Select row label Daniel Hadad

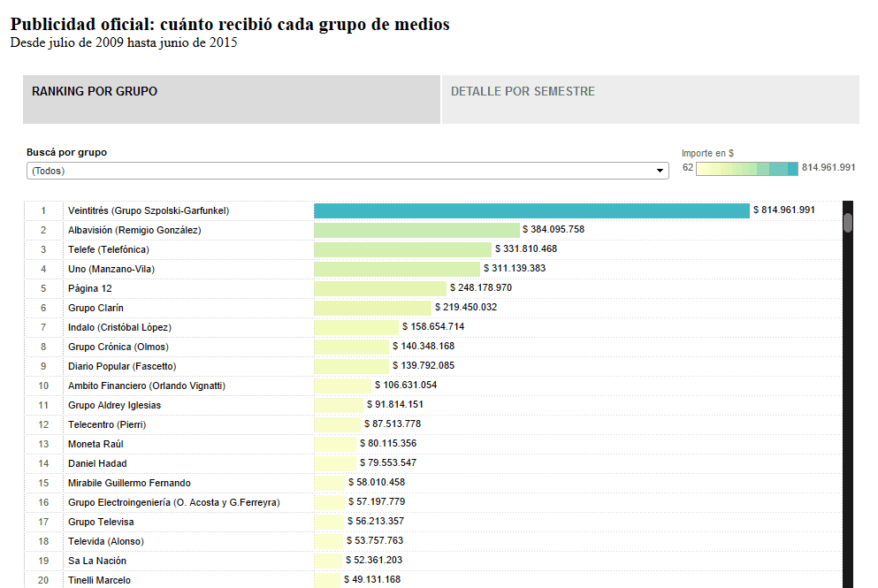(97, 463)
